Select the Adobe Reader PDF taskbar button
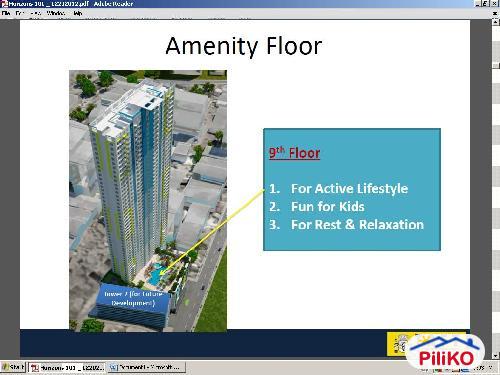 [67, 367]
